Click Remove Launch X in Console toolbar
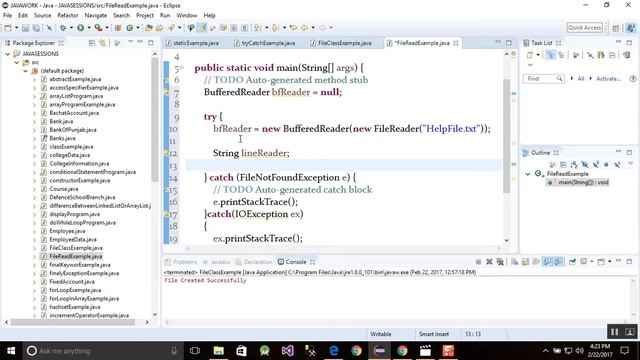Screen dimensions: 640x360 [x=489, y=262]
